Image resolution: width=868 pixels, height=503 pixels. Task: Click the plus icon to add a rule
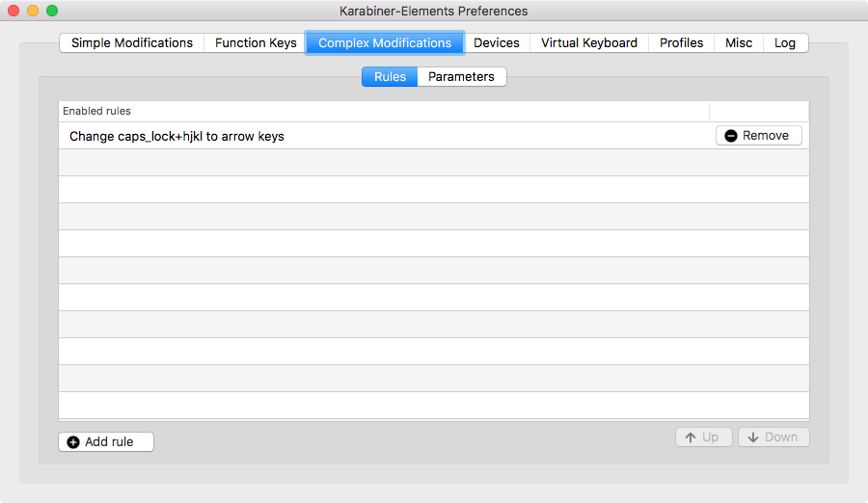[74, 441]
